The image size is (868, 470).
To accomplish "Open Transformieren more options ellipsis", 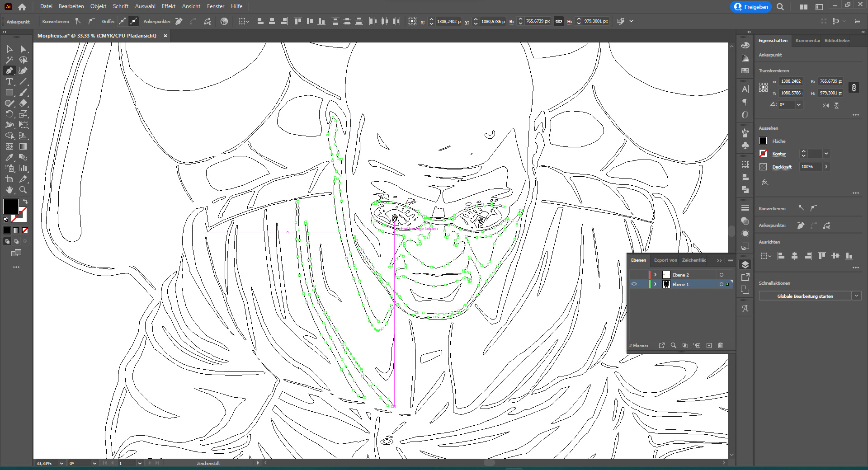I will [x=855, y=115].
